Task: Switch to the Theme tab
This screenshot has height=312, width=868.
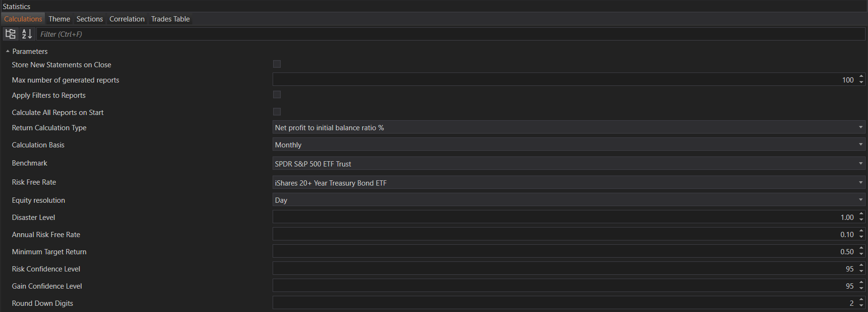Action: pos(59,19)
